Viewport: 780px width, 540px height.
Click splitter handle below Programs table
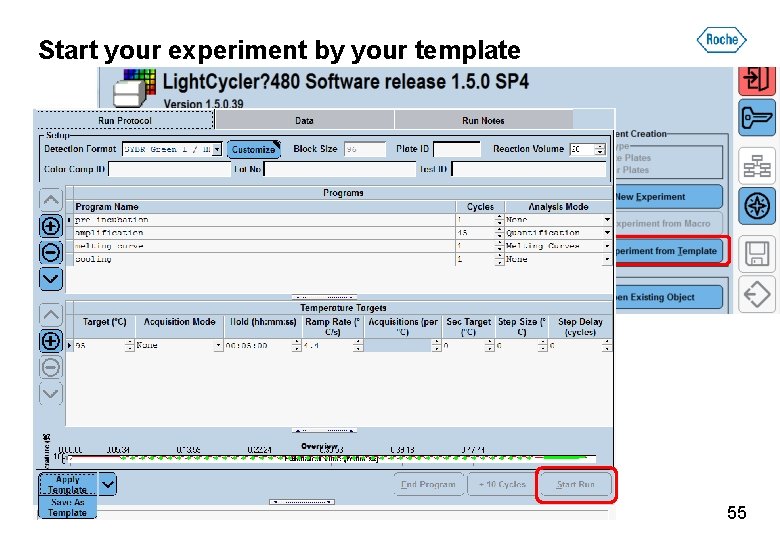pos(324,297)
